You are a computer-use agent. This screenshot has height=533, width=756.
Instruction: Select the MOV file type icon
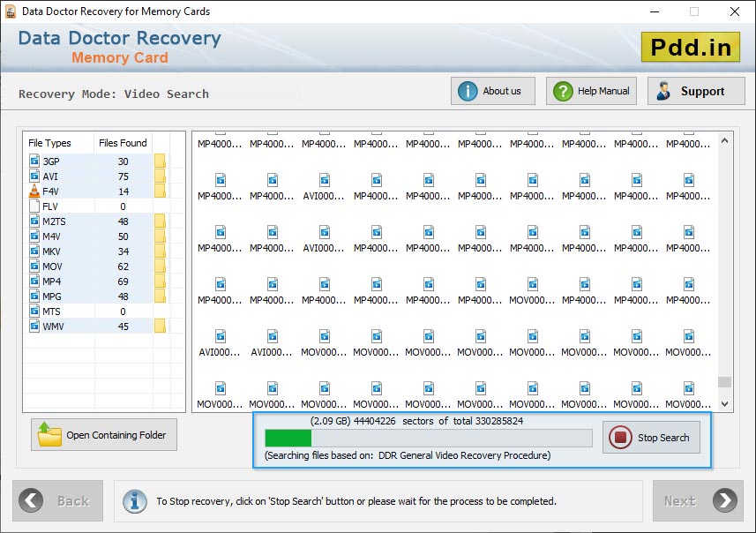tap(34, 266)
